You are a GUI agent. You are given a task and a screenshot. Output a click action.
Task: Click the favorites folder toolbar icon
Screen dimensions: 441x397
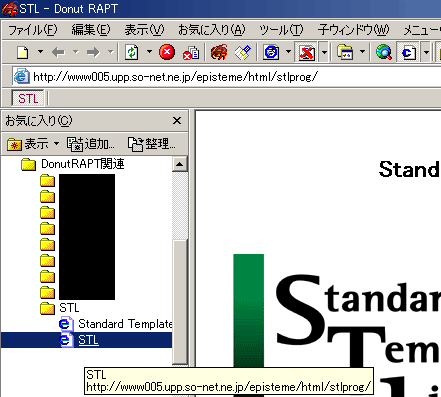[345, 52]
